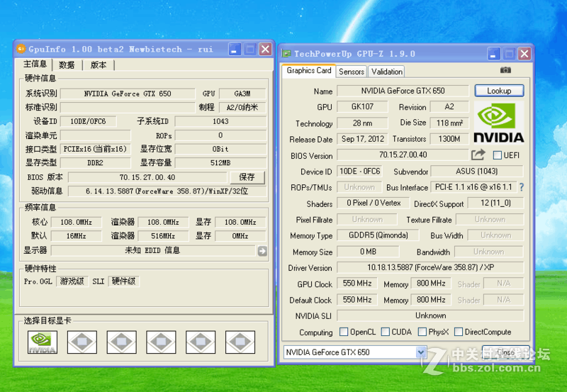Screen dimensions: 567x392
Task: Select the NVIDIA card thumbnail in GpuInfo
Action: tap(43, 342)
